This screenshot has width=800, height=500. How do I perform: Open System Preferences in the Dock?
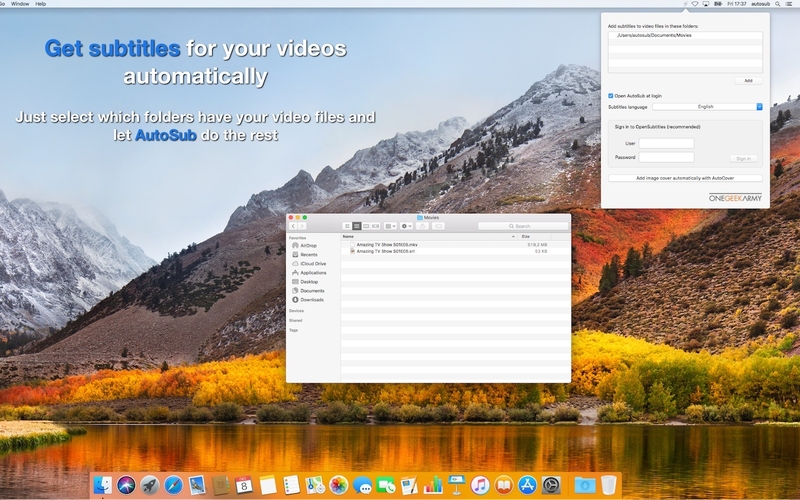click(551, 485)
